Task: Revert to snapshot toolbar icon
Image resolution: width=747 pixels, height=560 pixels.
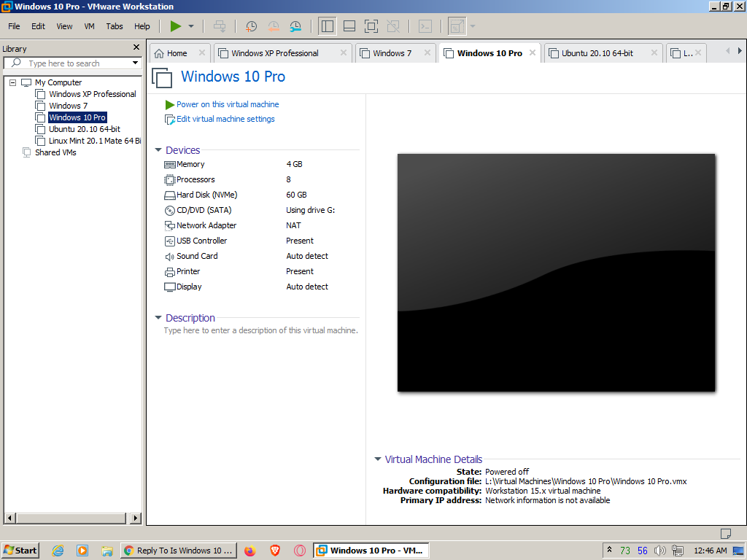Action: click(274, 26)
